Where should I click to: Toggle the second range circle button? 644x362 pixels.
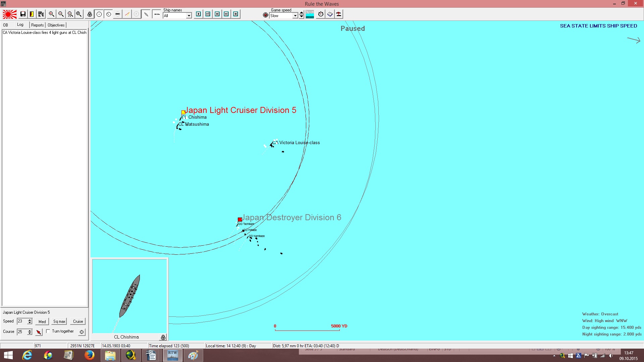108,14
